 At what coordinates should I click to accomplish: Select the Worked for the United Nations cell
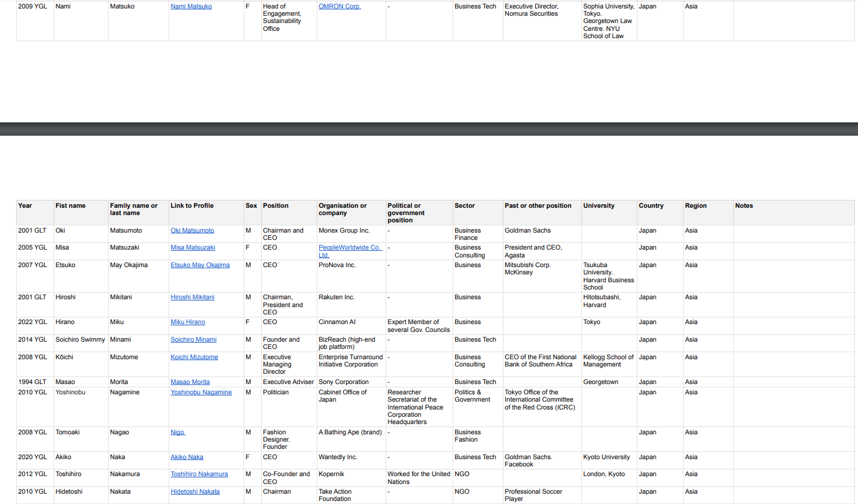(x=419, y=478)
